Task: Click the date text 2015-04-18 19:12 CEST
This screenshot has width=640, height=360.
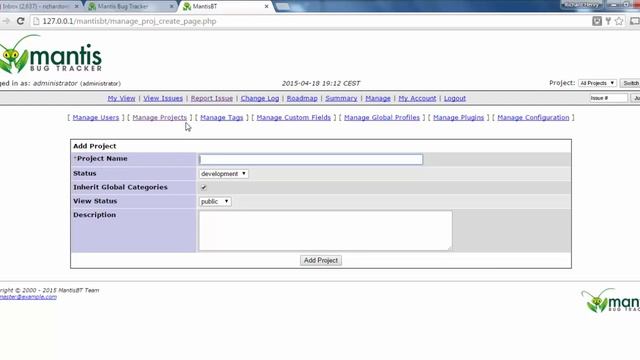Action: coord(321,83)
